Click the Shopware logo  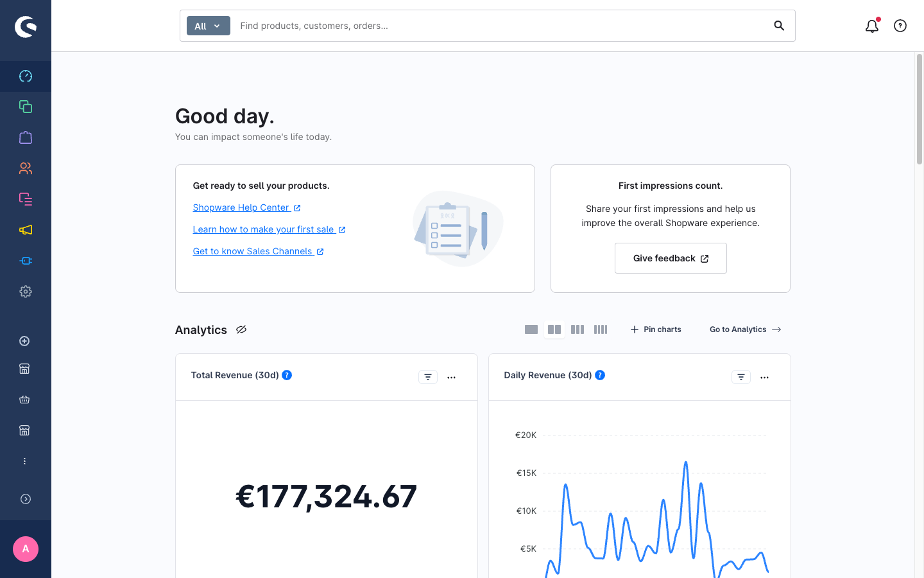(26, 26)
